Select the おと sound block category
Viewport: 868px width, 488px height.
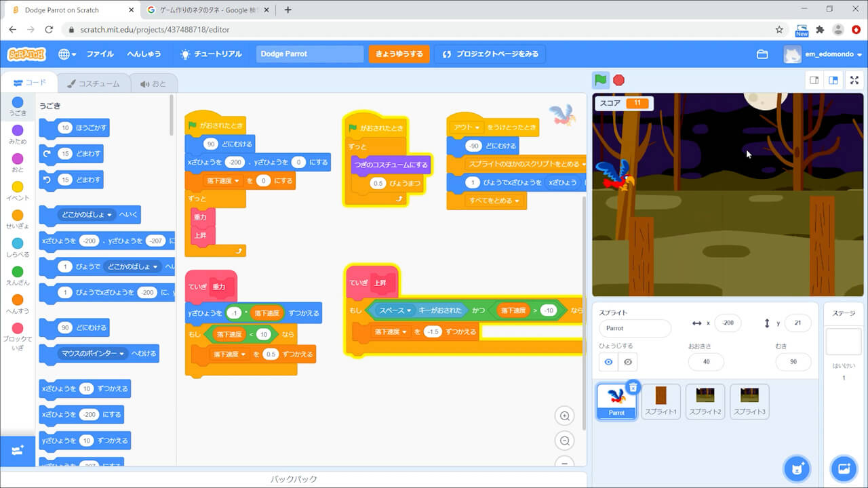[18, 163]
